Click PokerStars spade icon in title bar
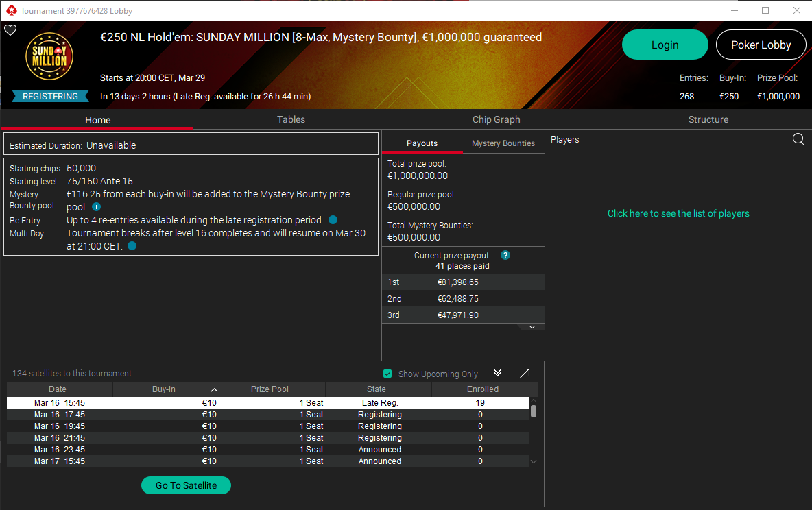This screenshot has width=812, height=510. (12, 10)
